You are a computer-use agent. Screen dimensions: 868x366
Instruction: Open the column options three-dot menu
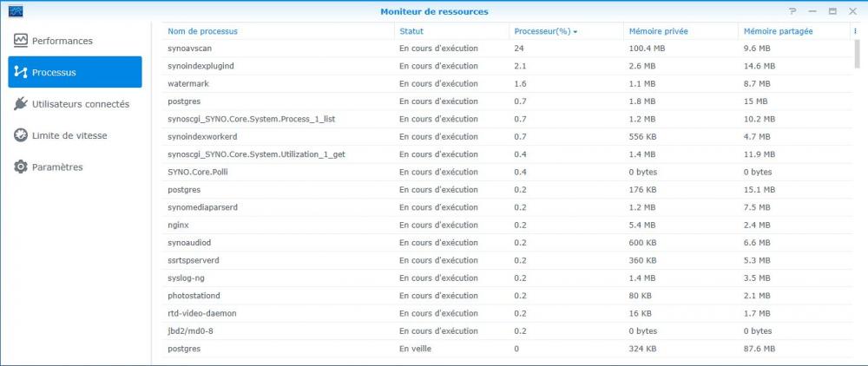pyautogui.click(x=855, y=31)
